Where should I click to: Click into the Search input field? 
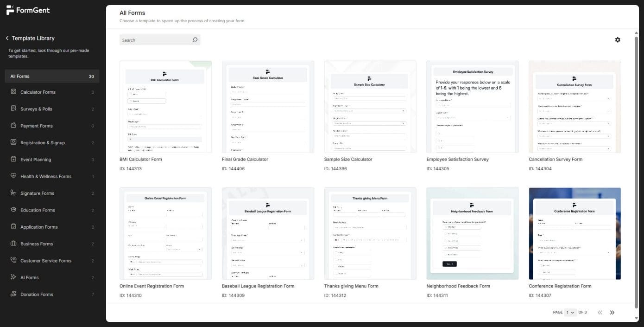click(155, 40)
